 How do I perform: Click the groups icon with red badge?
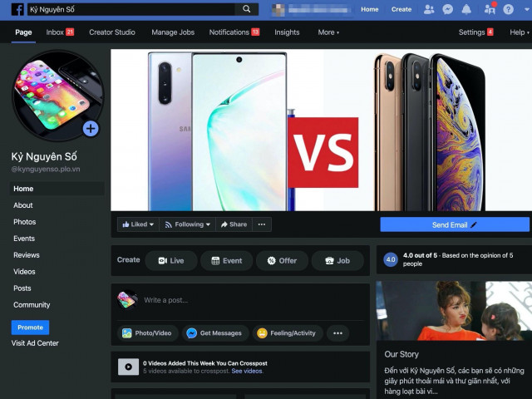pos(490,9)
